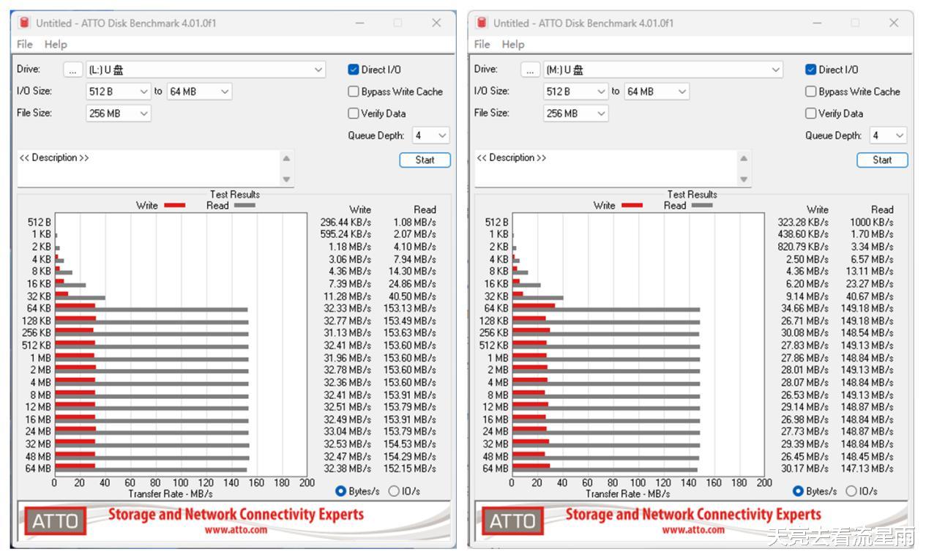Open the Help menu in the M: drive window
The height and width of the screenshot is (560, 926).
coord(513,44)
